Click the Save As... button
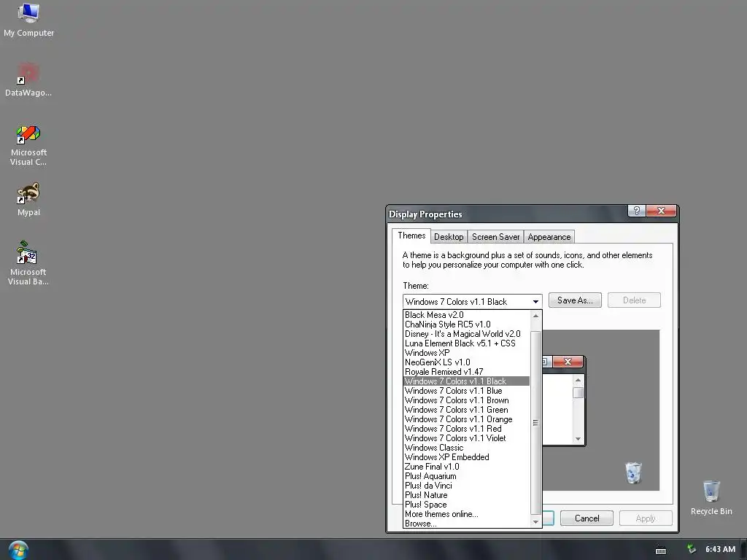The image size is (747, 560). (x=575, y=300)
